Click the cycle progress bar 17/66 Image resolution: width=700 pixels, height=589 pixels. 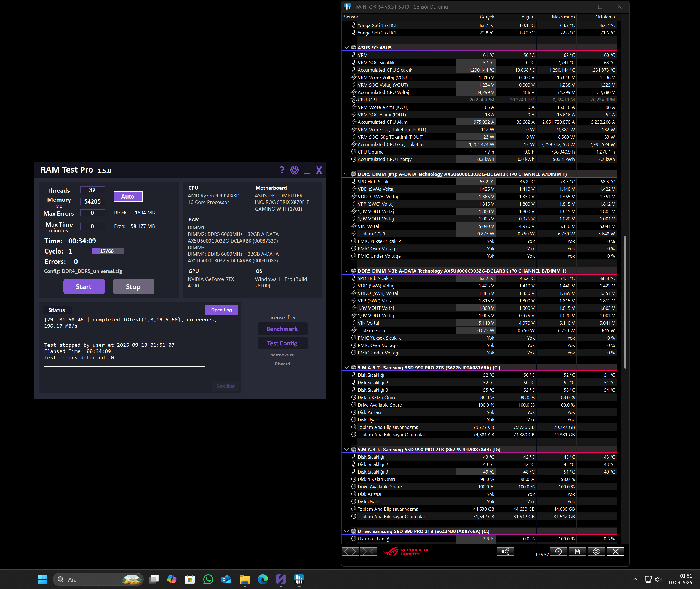[x=108, y=251]
